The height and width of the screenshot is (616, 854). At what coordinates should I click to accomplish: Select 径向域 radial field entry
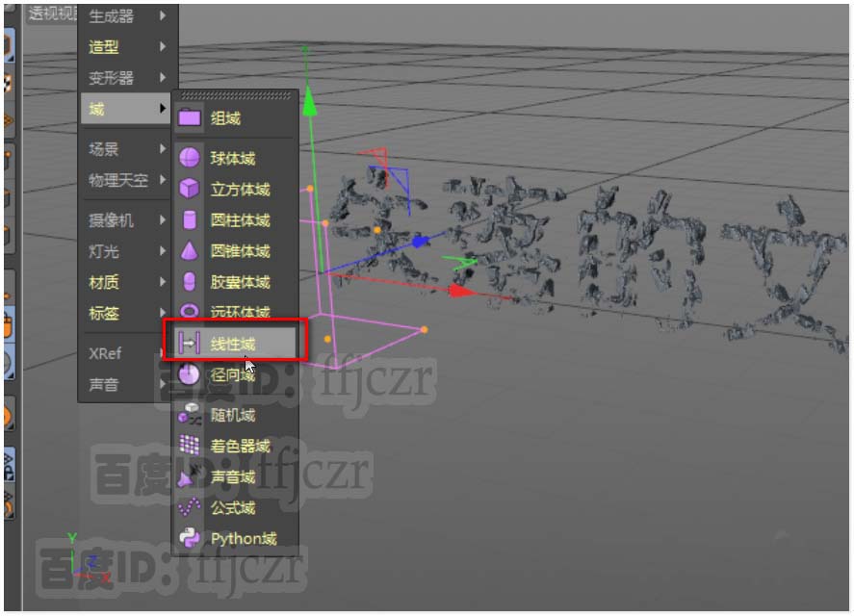(x=235, y=374)
